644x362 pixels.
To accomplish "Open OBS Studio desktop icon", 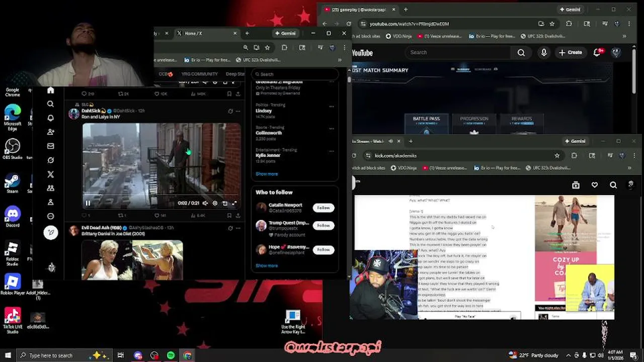I will (13, 149).
